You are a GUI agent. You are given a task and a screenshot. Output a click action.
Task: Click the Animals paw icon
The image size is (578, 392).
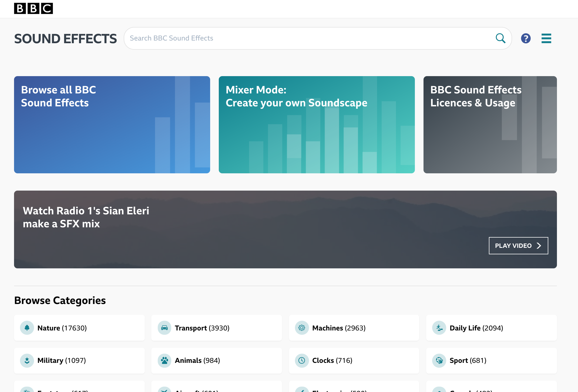(x=164, y=360)
